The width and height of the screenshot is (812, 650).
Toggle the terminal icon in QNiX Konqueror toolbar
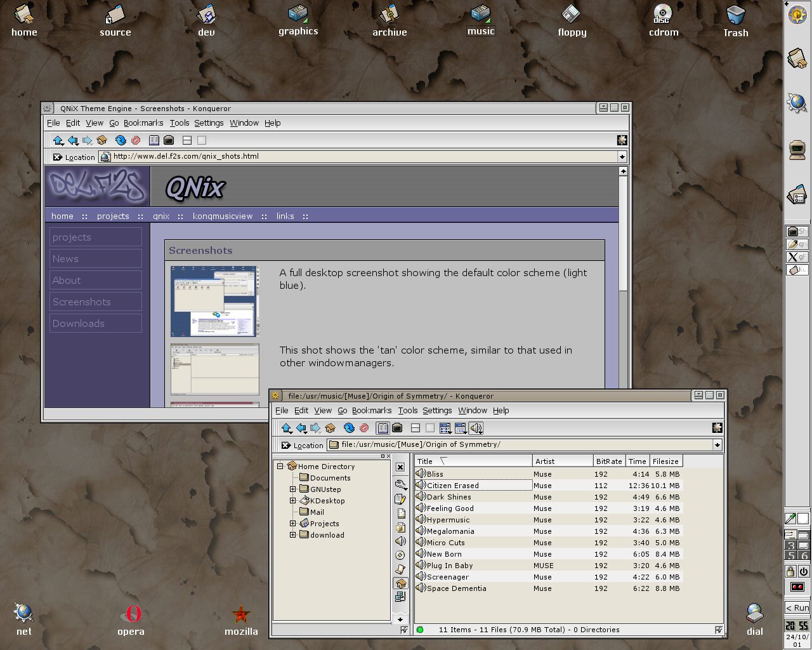tap(169, 140)
